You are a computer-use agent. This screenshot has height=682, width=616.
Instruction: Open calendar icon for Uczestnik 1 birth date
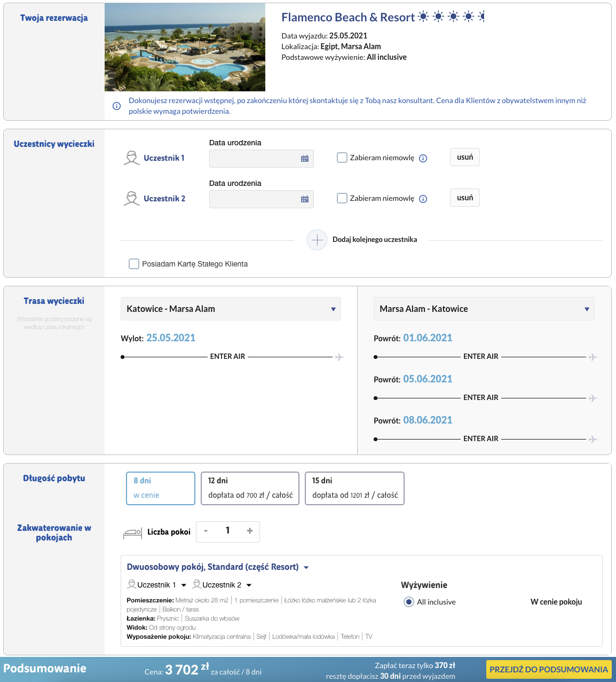[305, 159]
